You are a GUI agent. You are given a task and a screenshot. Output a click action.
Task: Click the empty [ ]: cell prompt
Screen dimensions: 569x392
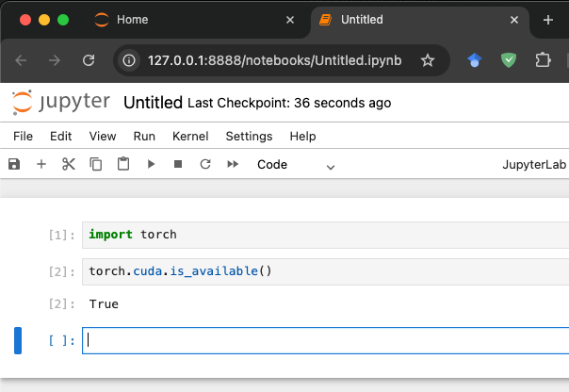coord(61,340)
